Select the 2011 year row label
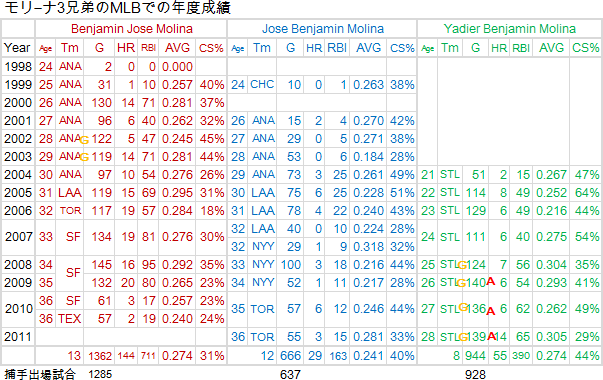The height and width of the screenshot is (380, 603). (x=18, y=337)
